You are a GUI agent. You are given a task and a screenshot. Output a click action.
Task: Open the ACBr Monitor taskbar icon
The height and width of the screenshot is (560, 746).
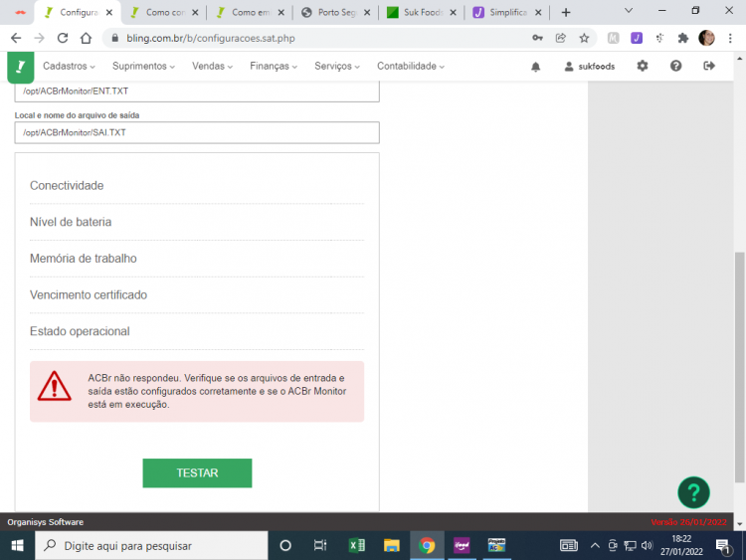pyautogui.click(x=496, y=545)
